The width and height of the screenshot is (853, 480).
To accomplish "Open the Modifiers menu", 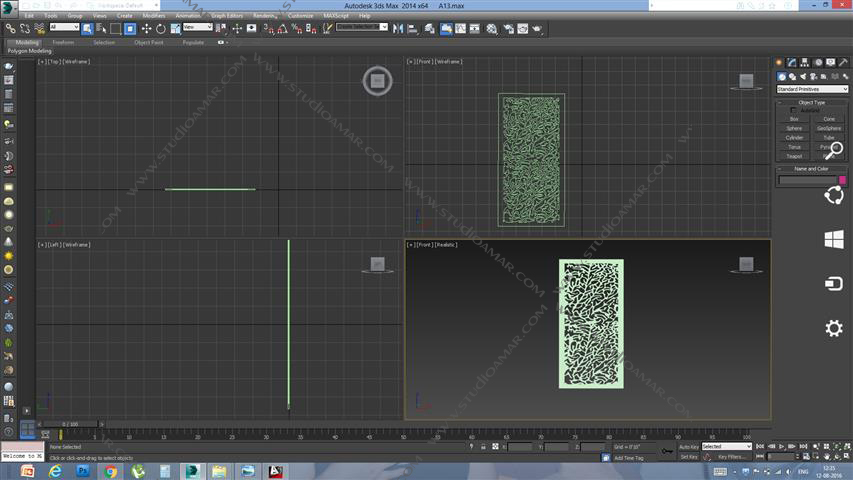I will point(154,16).
